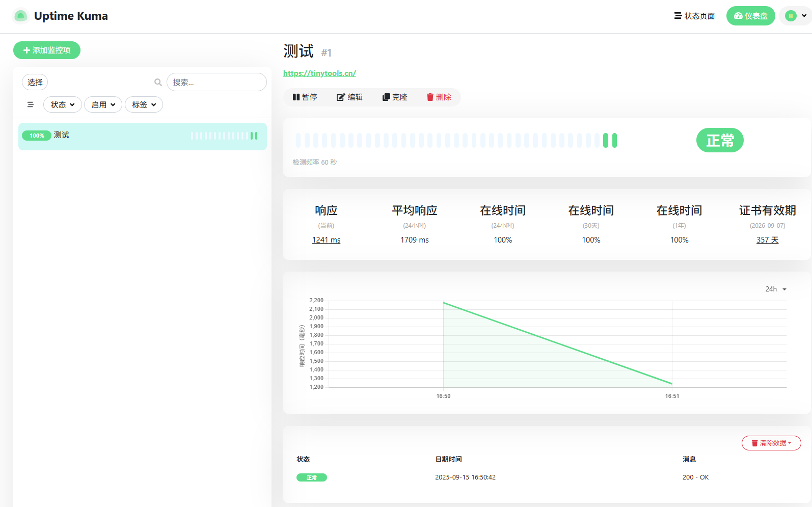Viewport: 812px width, 507px height.
Task: Open the 清除数据 clear data dropdown
Action: pyautogui.click(x=771, y=443)
